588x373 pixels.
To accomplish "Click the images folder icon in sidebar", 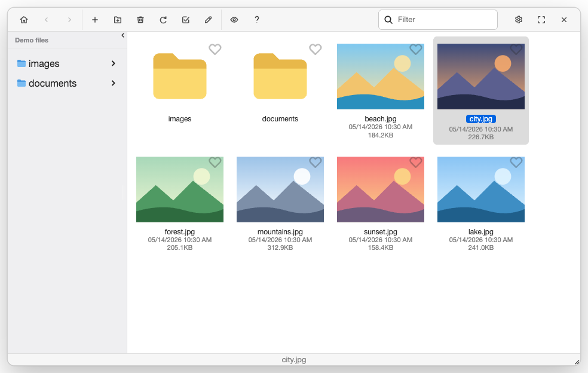I will tap(22, 63).
